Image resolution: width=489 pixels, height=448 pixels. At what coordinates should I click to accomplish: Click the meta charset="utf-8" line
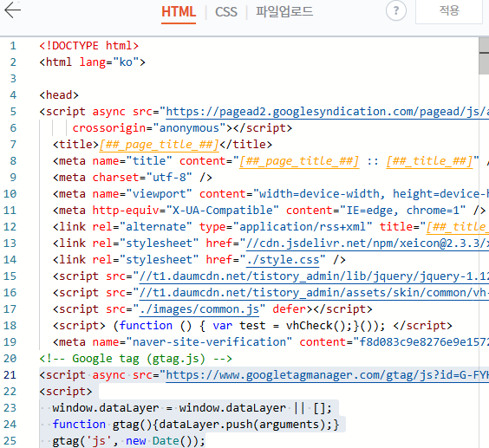point(133,178)
